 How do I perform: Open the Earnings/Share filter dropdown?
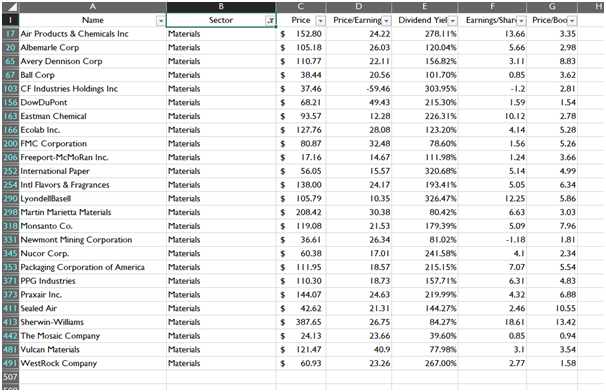pos(521,21)
